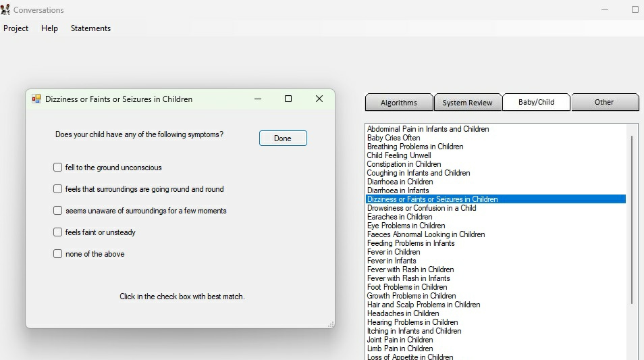Minimize the main Conversations window
Image resolution: width=644 pixels, height=360 pixels.
tap(605, 9)
